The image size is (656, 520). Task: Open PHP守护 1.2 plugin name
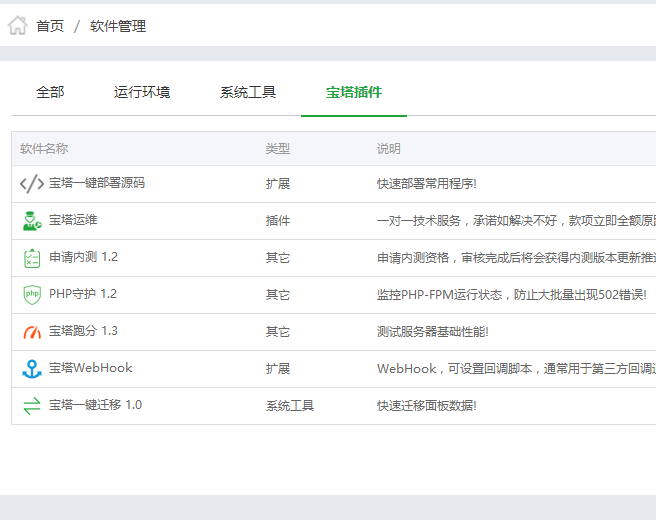[x=83, y=294]
